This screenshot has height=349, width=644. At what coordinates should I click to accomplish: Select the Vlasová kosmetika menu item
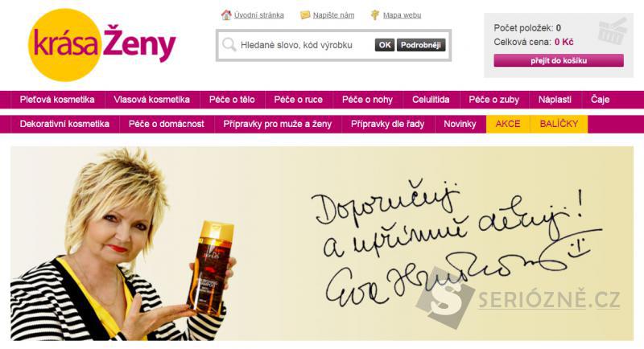pos(151,100)
